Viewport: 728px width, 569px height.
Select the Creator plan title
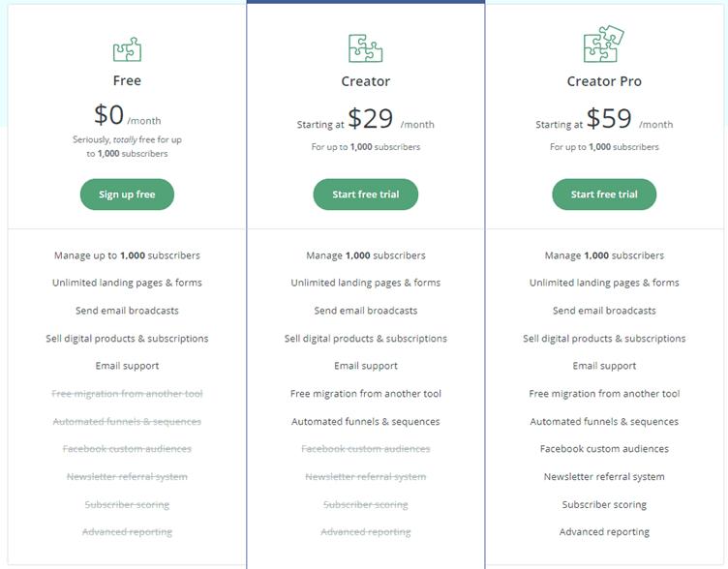coord(366,81)
